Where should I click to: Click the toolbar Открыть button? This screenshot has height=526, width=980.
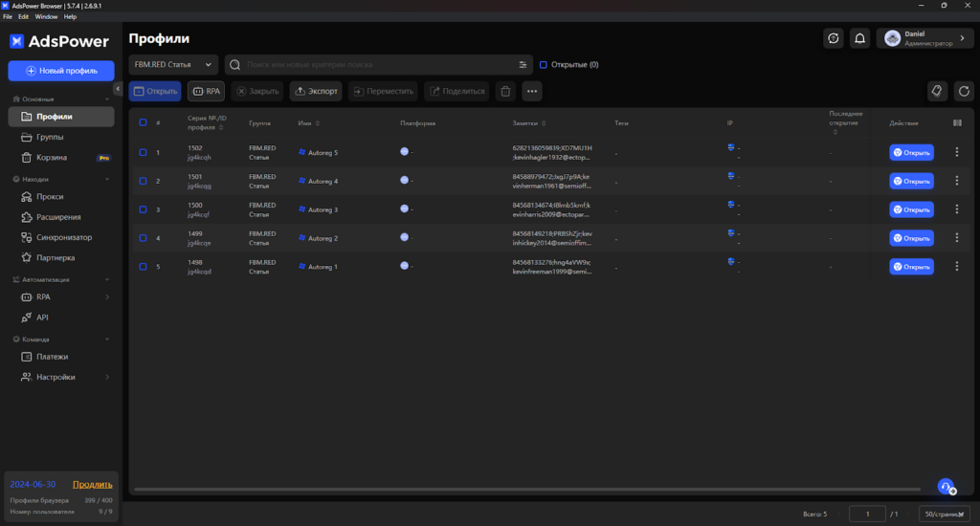155,91
